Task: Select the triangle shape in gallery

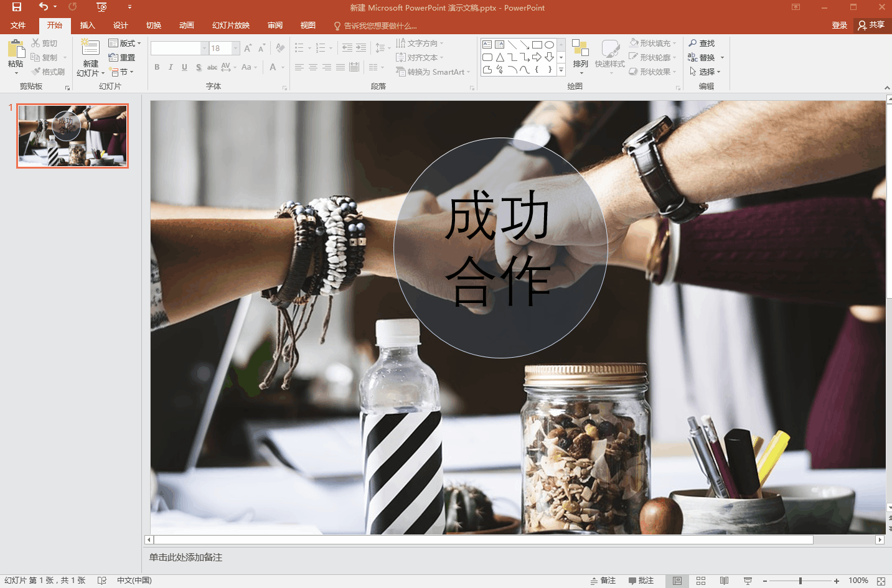Action: click(x=500, y=57)
